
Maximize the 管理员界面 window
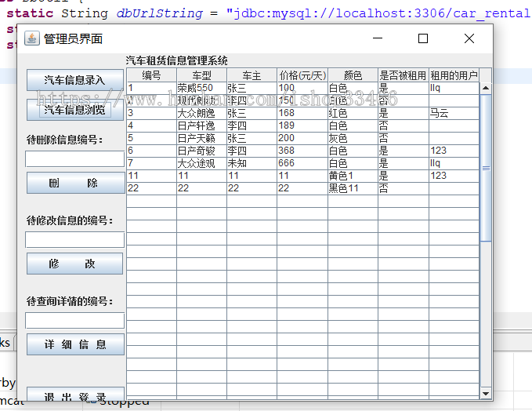pyautogui.click(x=423, y=38)
